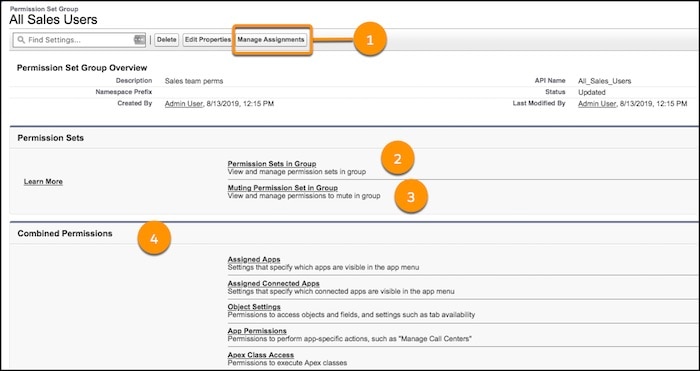Delete this permission set group
This screenshot has width=700, height=371.
click(x=167, y=40)
